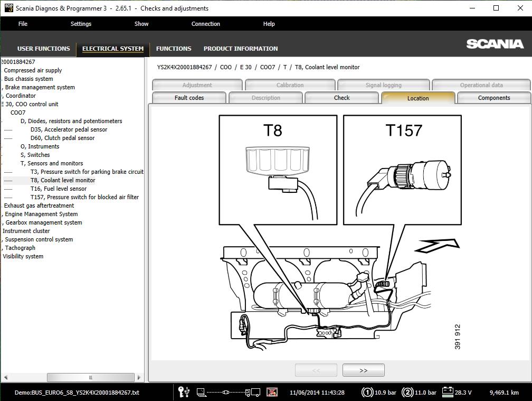Image resolution: width=532 pixels, height=401 pixels.
Task: Open the Connection menu
Action: click(x=206, y=24)
